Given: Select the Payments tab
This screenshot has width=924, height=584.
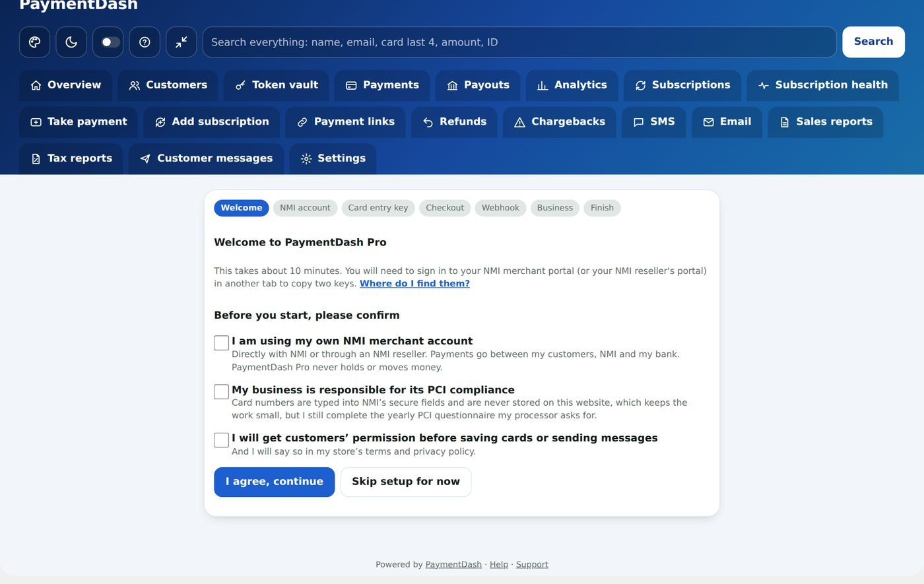Looking at the screenshot, I should [x=382, y=85].
